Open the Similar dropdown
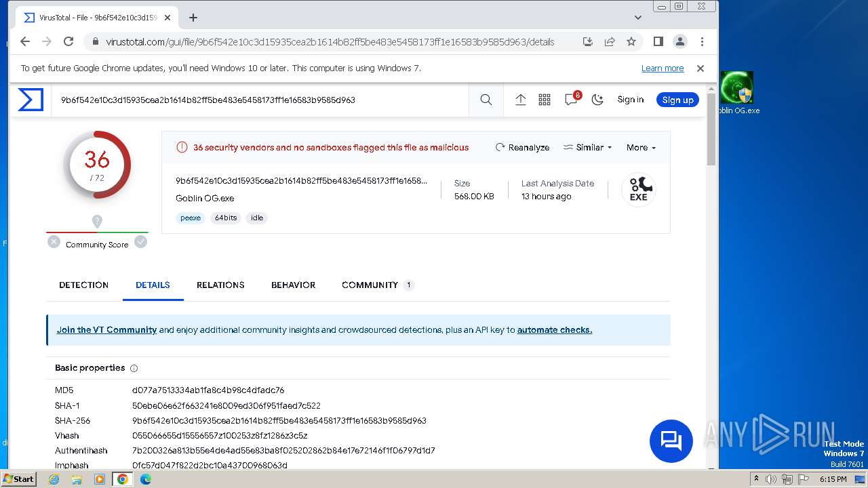This screenshot has height=488, width=868. pos(587,147)
